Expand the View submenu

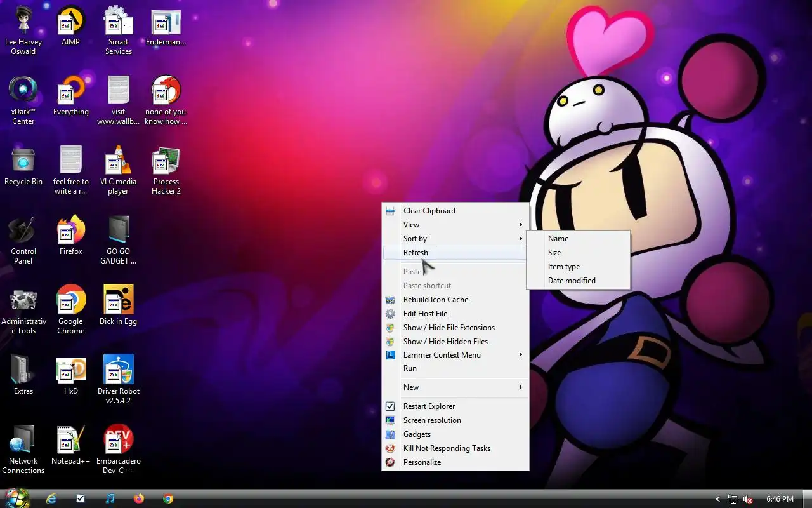click(x=455, y=225)
